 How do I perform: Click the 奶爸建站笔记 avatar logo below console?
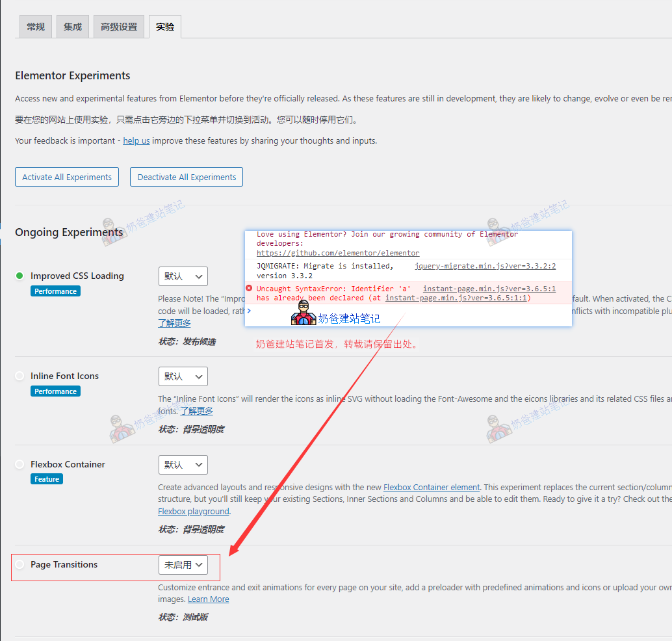tap(303, 315)
